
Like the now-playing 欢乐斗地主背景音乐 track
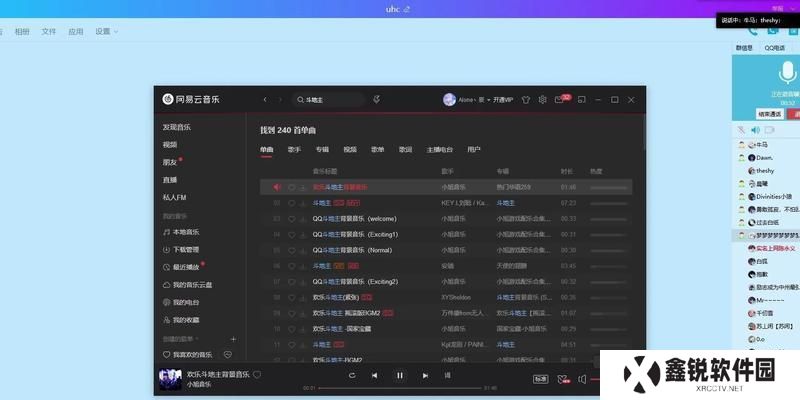[x=257, y=374]
